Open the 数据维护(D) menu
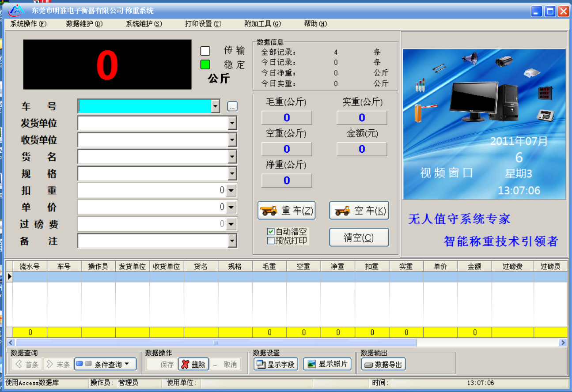This screenshot has height=392, width=572. point(84,24)
